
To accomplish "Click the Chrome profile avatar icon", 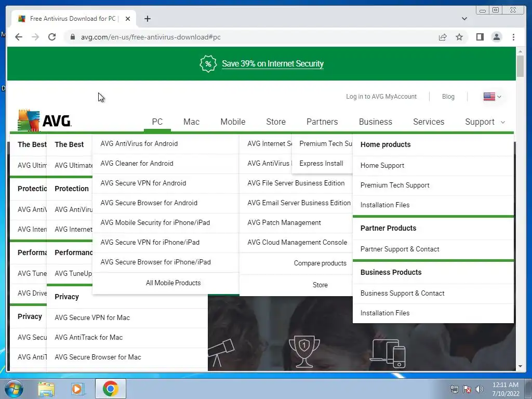I will pos(496,37).
